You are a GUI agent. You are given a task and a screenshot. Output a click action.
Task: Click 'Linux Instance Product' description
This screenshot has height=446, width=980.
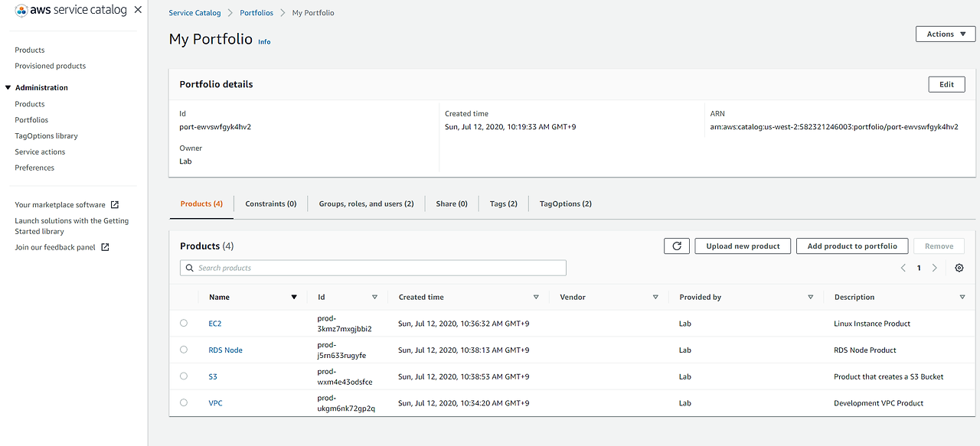click(x=872, y=324)
